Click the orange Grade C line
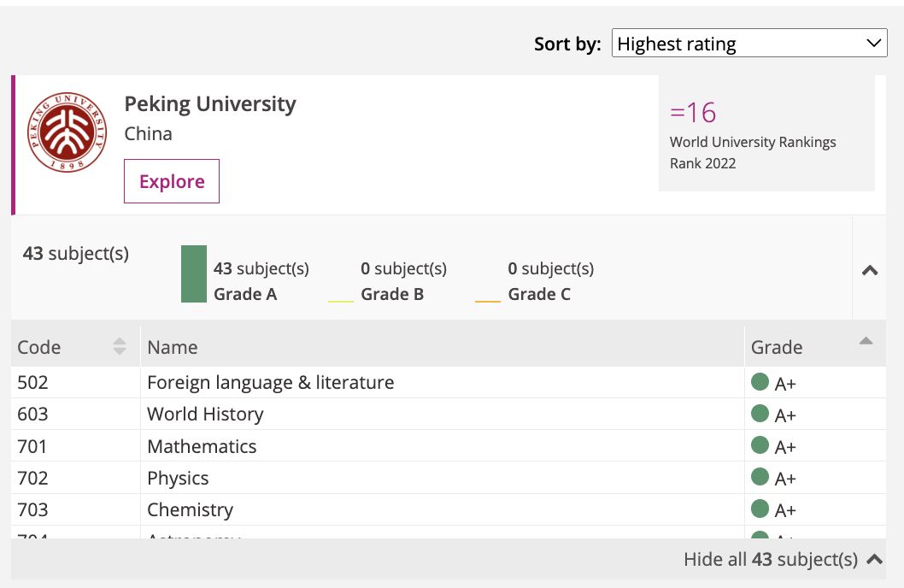This screenshot has height=588, width=904. (488, 301)
